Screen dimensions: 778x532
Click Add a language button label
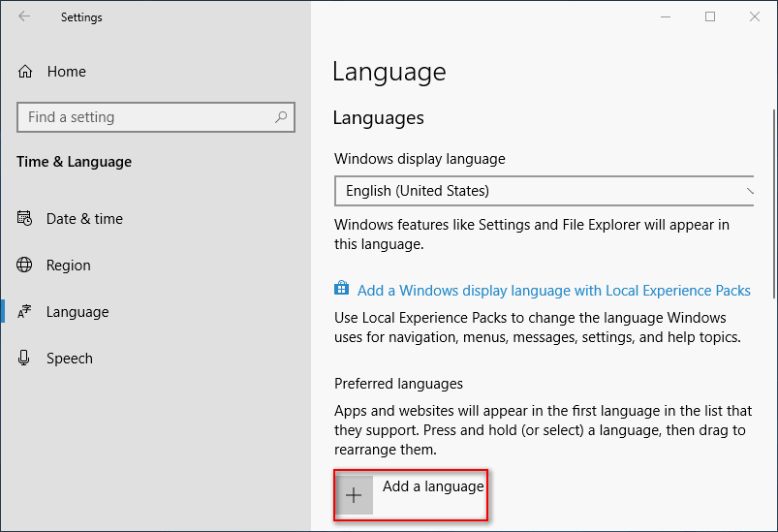(433, 486)
